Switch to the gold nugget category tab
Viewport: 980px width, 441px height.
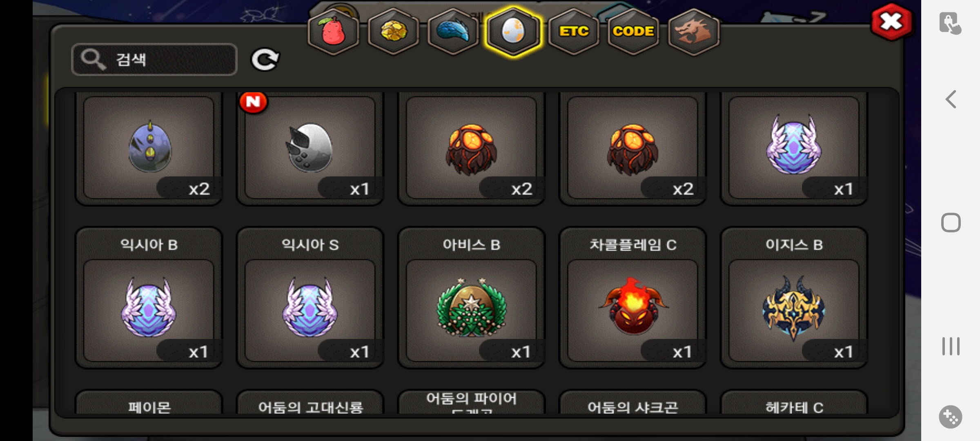pyautogui.click(x=394, y=32)
